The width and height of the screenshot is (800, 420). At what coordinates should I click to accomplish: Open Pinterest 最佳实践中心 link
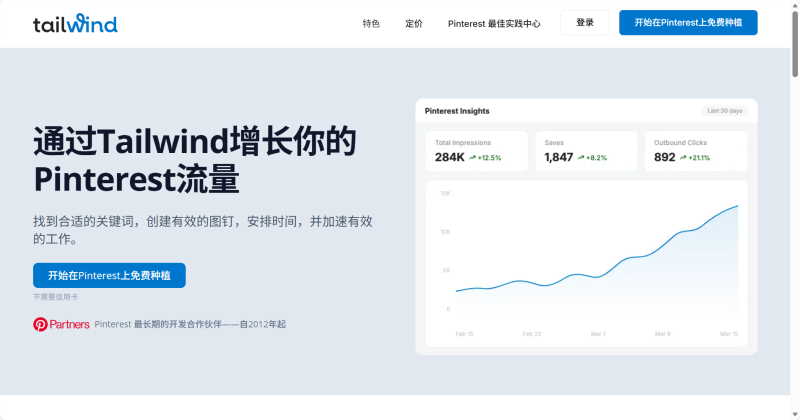494,23
